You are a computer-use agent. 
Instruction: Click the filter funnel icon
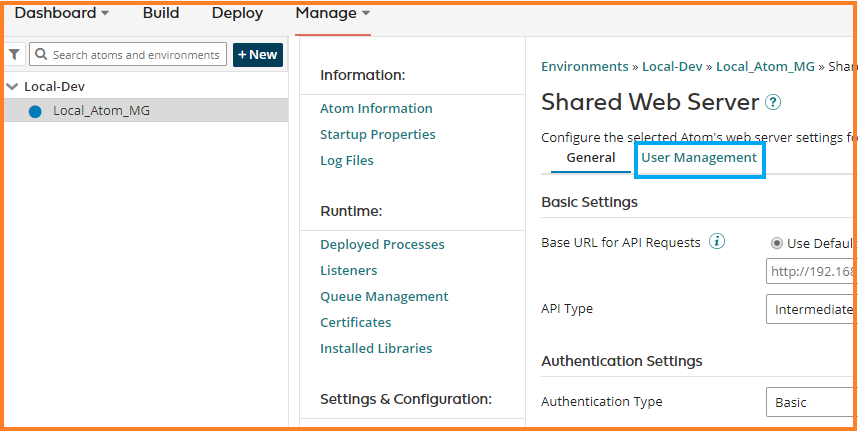click(15, 55)
